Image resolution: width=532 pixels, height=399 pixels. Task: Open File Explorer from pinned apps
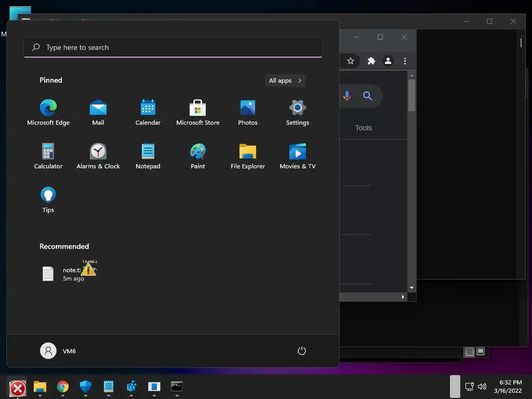pos(248,156)
